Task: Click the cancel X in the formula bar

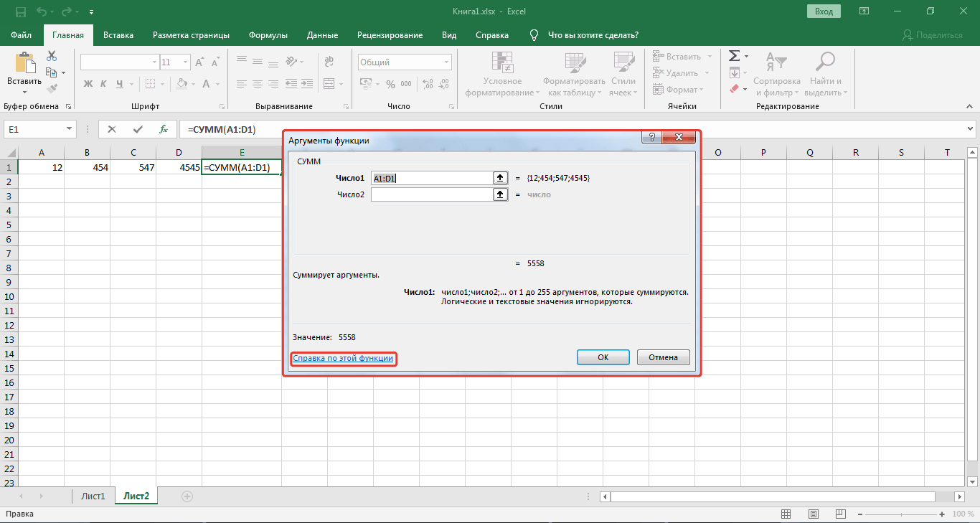Action: (x=112, y=130)
